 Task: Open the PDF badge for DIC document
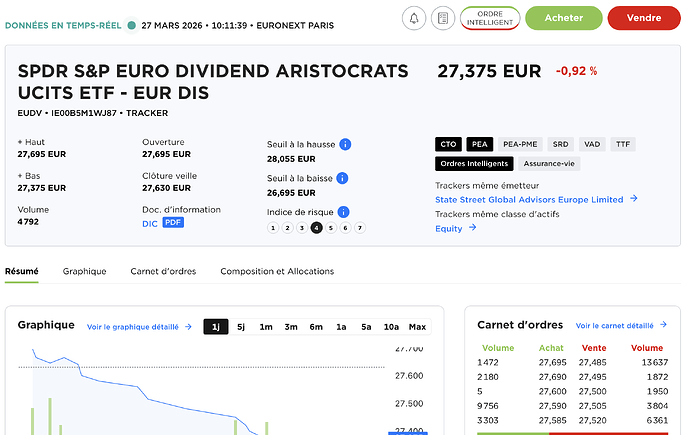coord(173,223)
